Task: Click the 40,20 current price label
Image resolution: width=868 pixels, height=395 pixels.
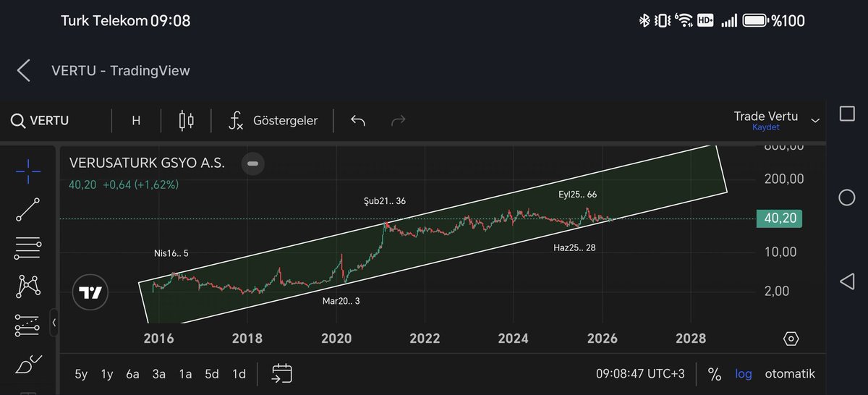Action: (779, 218)
